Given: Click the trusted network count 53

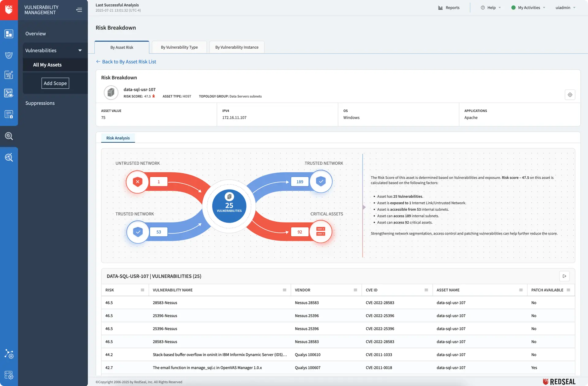Looking at the screenshot, I should click(x=159, y=232).
